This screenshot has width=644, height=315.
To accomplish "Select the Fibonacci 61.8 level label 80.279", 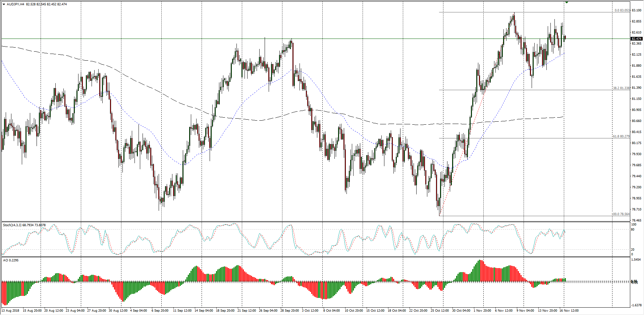I will 621,136.
